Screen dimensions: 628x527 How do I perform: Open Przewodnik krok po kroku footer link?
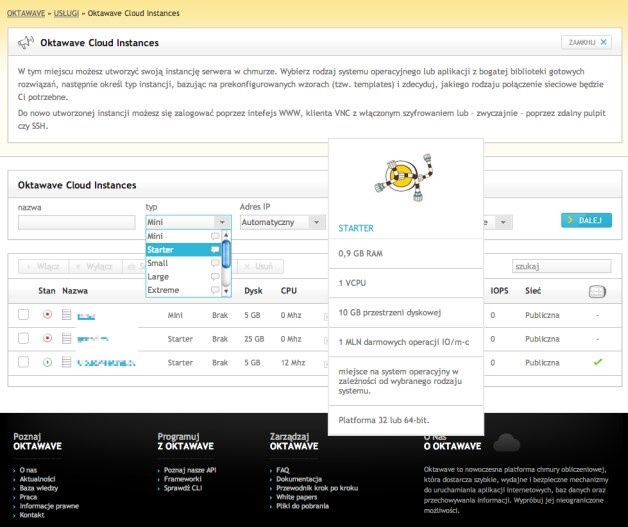[317, 488]
